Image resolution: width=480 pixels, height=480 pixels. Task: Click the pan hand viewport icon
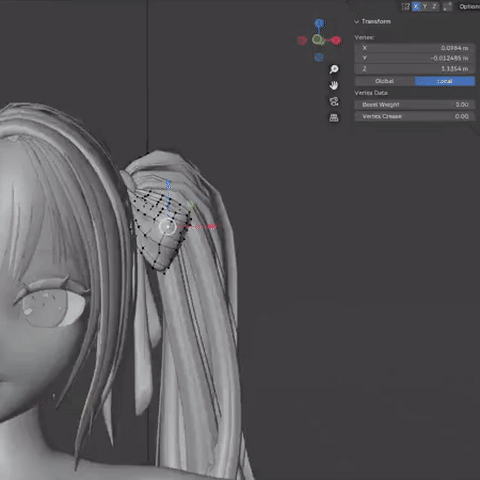[334, 85]
